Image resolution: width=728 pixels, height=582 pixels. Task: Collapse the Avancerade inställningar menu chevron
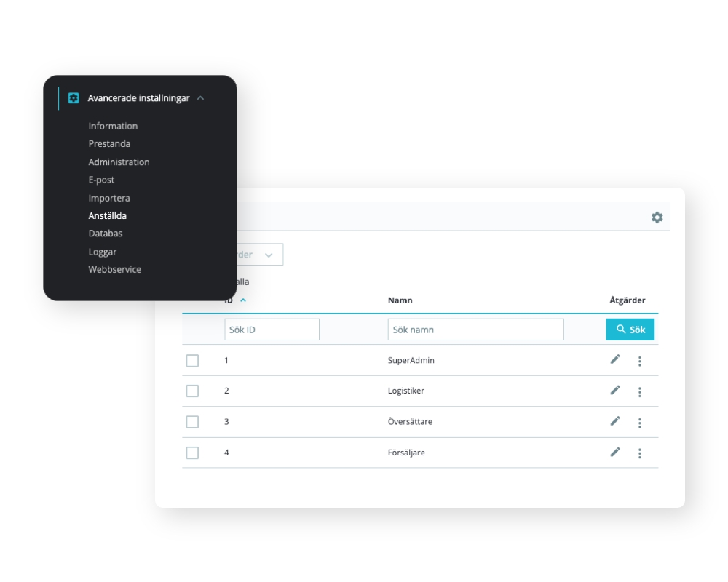[x=201, y=98]
